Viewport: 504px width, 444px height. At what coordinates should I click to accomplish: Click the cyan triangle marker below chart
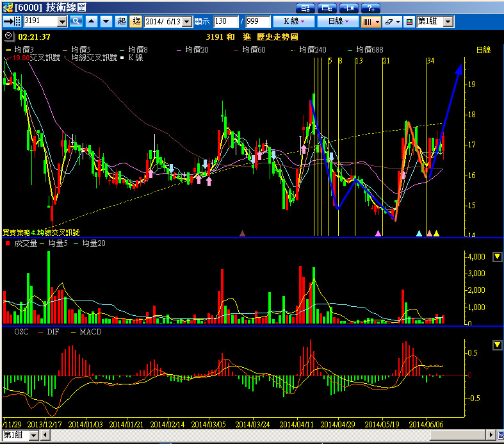419,233
